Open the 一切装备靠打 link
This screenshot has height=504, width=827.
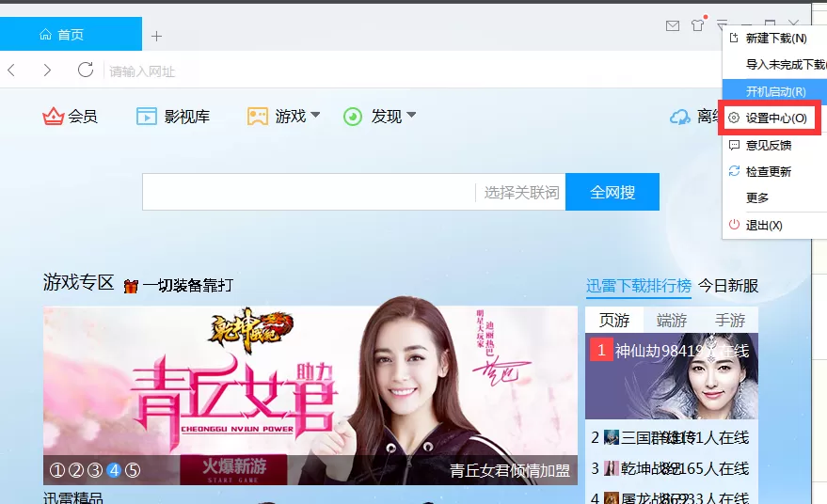coord(188,285)
